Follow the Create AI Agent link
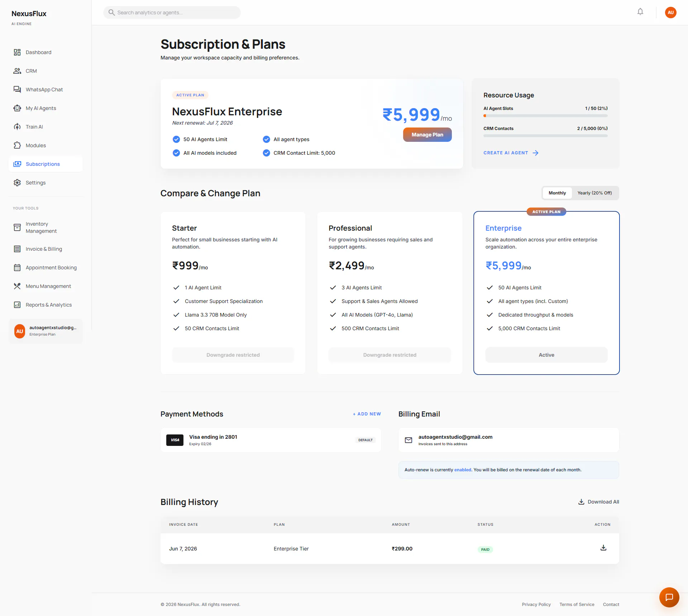688x616 pixels. 511,153
